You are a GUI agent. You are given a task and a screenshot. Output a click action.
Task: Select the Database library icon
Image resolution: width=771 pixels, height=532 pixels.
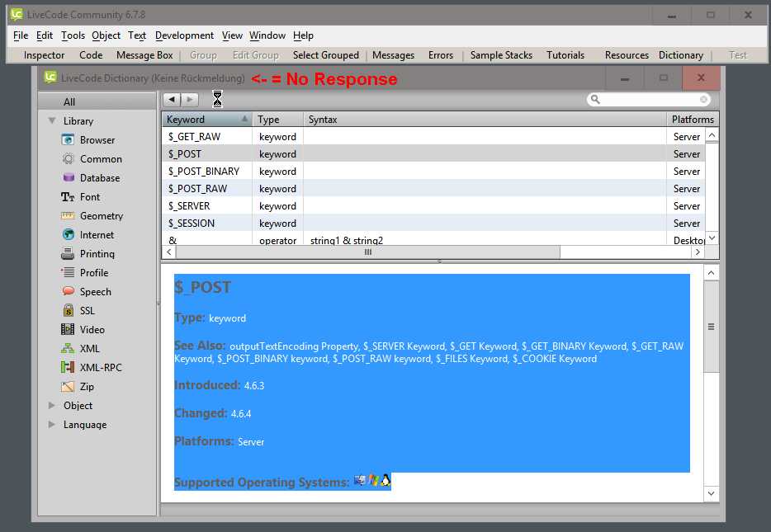tap(68, 178)
